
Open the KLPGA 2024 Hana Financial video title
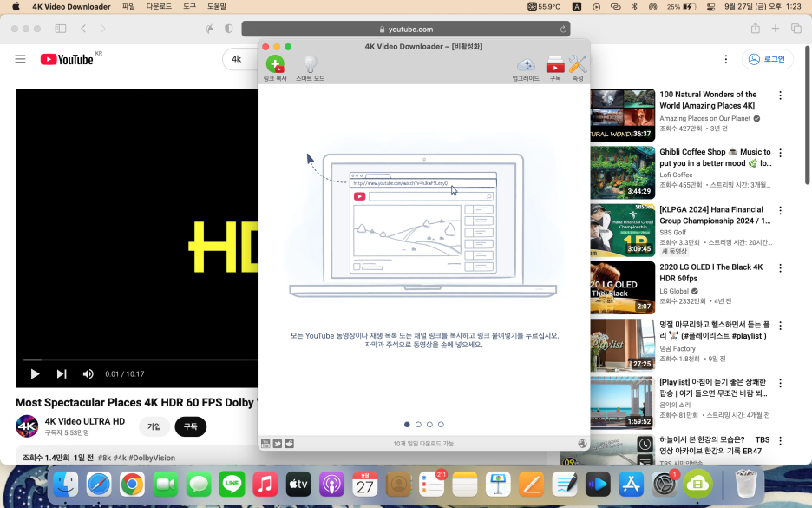point(715,215)
